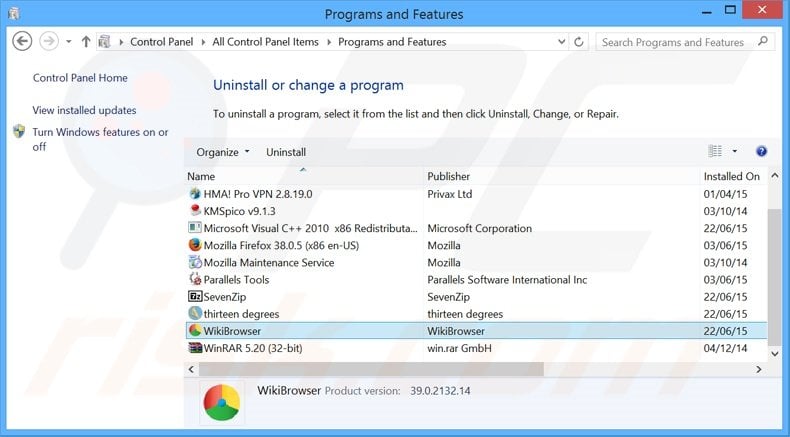Open Turn Windows features on or off
The width and height of the screenshot is (790, 437).
coord(100,139)
